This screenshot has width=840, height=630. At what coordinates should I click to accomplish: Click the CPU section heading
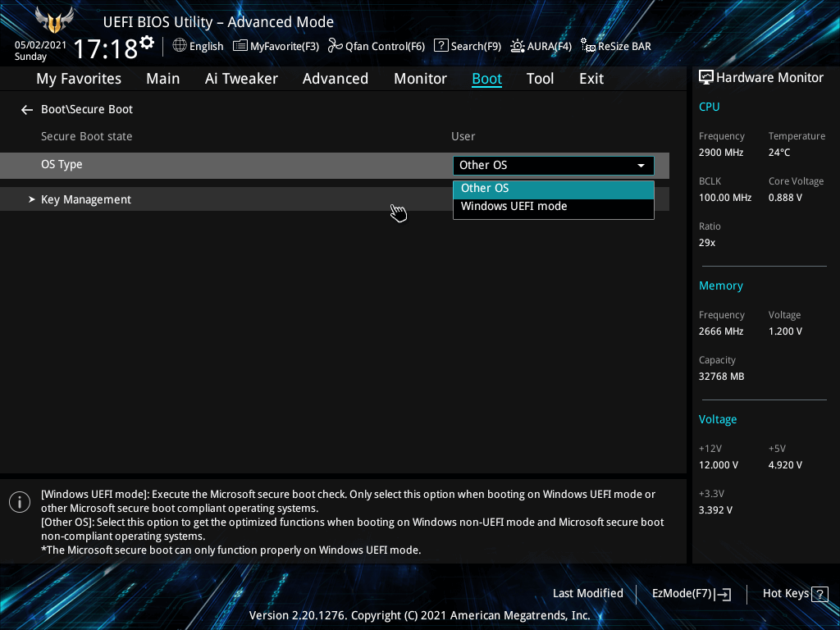pos(709,107)
